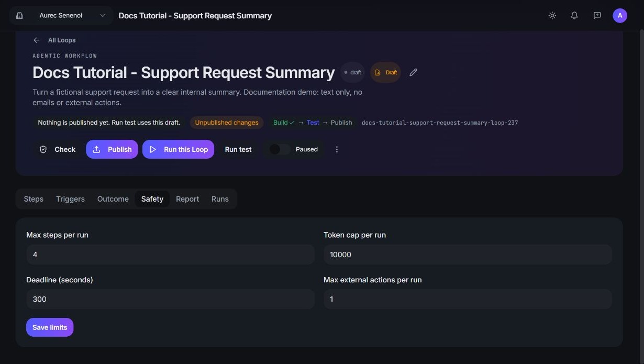Click the Test step in the pipeline
The image size is (644, 364).
point(313,123)
